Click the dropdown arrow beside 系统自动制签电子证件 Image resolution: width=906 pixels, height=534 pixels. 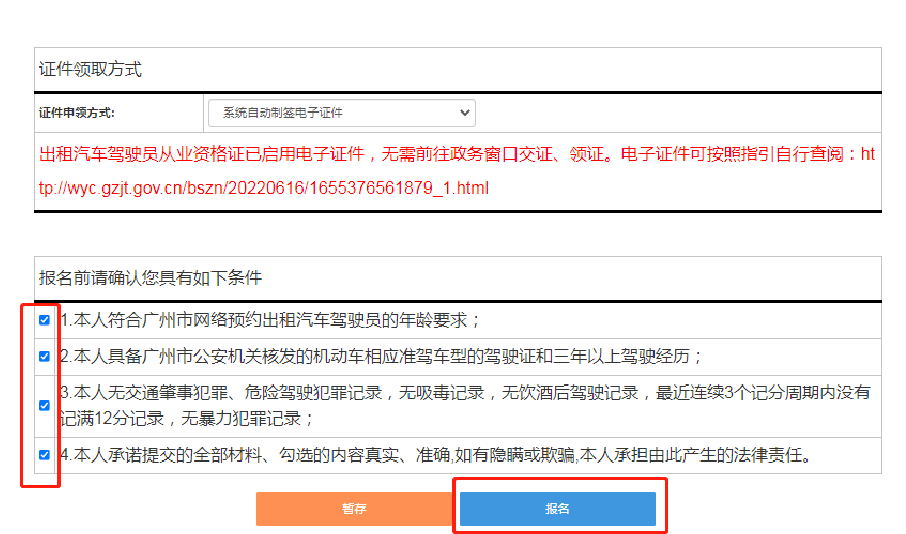(x=464, y=113)
